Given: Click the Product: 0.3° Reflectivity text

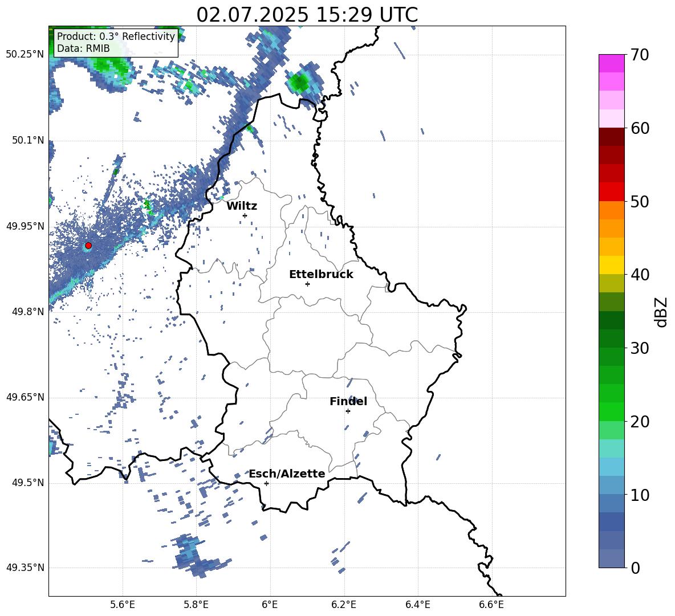Looking at the screenshot, I should tap(116, 36).
